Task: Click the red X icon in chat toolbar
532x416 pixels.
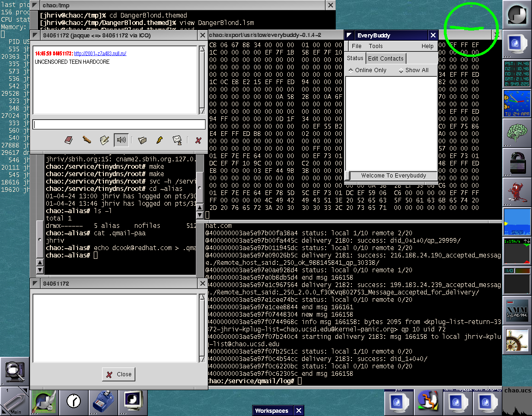Action: [198, 140]
